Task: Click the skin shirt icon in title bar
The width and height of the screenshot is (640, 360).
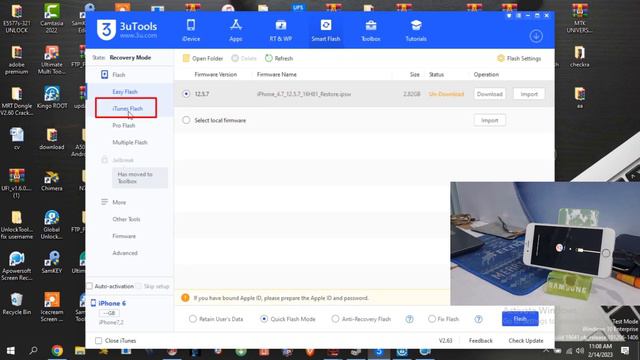Action: tap(509, 16)
